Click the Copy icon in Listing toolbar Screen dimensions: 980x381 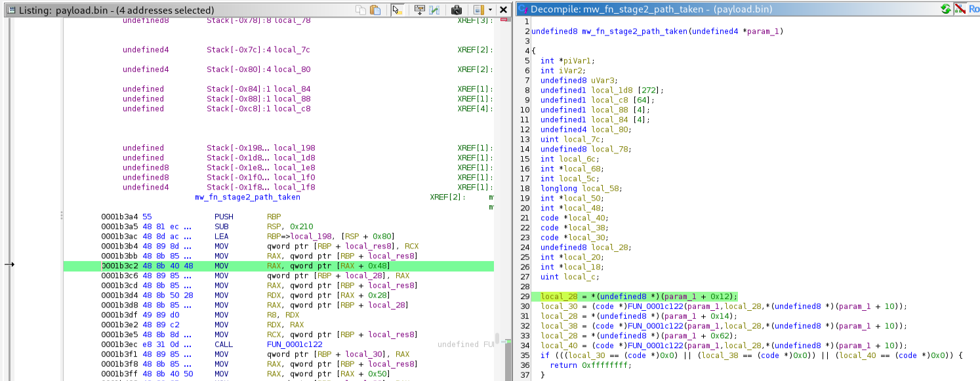[x=361, y=10]
